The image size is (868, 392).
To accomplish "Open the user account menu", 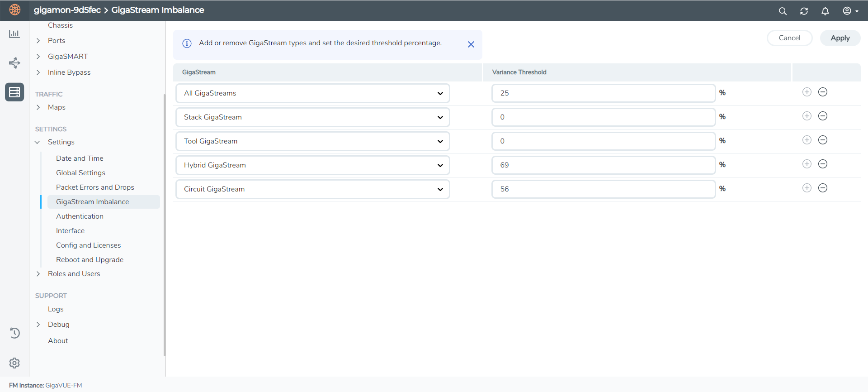I will pyautogui.click(x=850, y=11).
